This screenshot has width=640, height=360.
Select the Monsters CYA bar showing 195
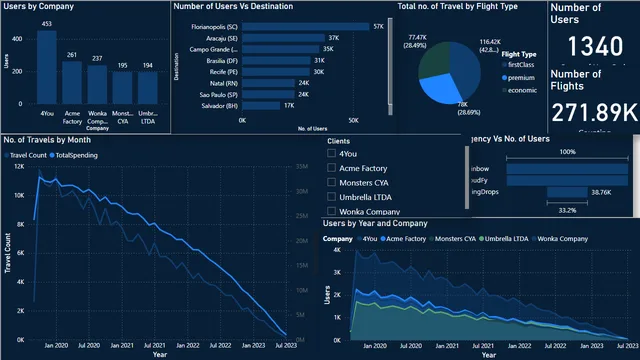click(122, 88)
